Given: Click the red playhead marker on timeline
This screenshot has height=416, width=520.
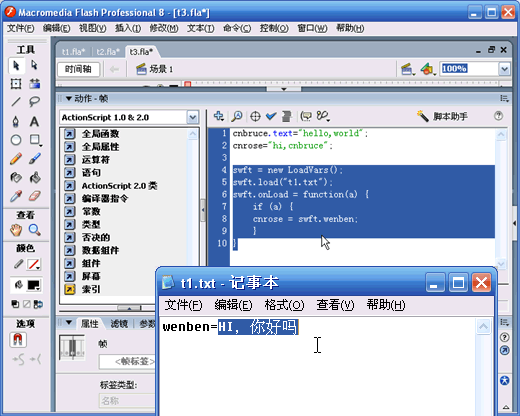Looking at the screenshot, I should [x=187, y=84].
